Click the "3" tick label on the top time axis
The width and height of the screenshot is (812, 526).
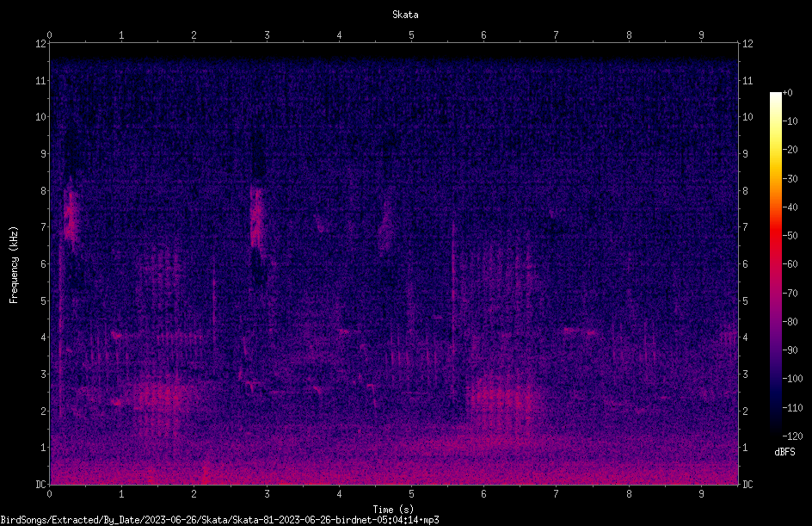pos(267,35)
